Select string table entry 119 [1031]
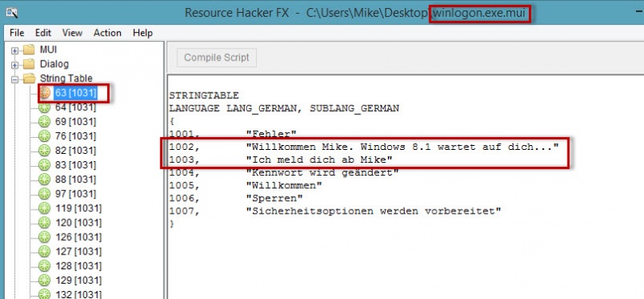Screen dimensions: 644x299 coord(78,208)
